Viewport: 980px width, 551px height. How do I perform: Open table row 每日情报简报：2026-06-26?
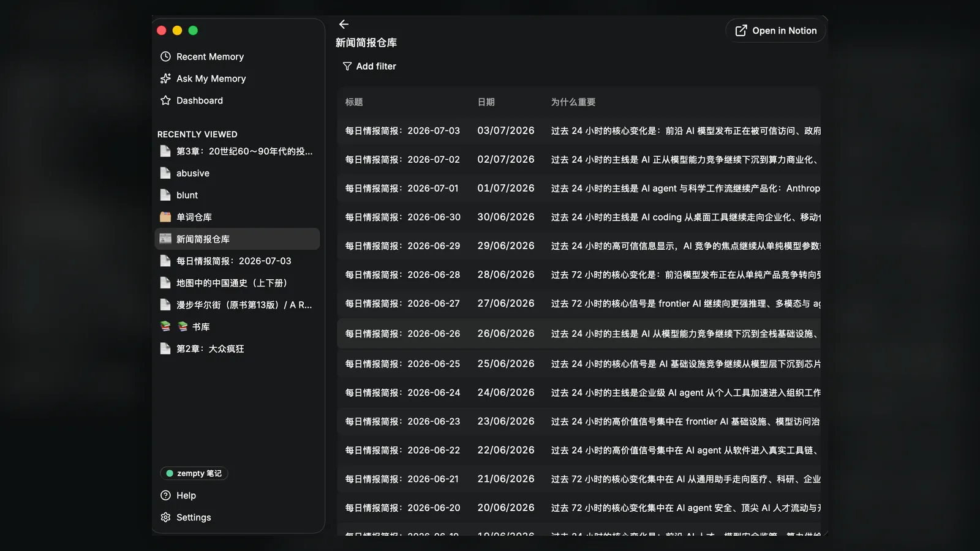[579, 334]
